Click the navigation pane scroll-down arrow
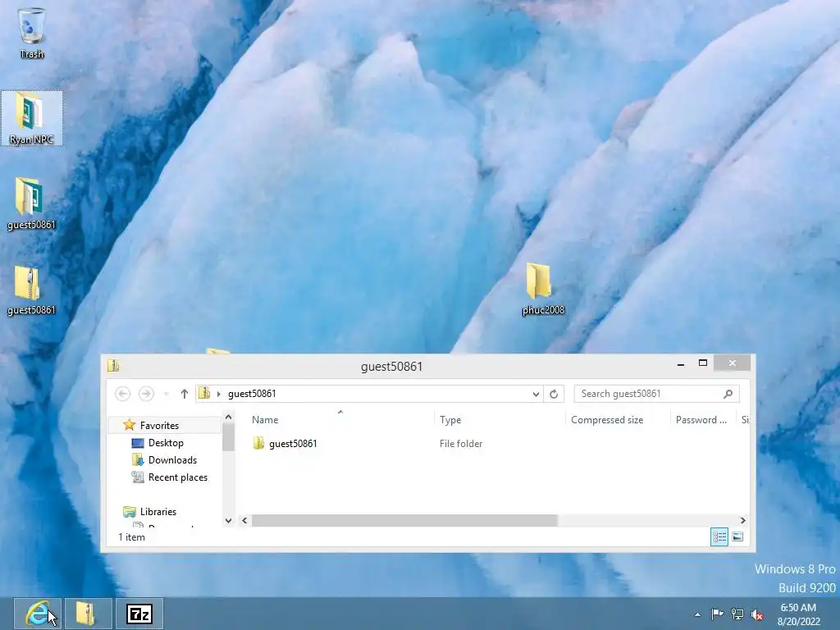 point(228,520)
